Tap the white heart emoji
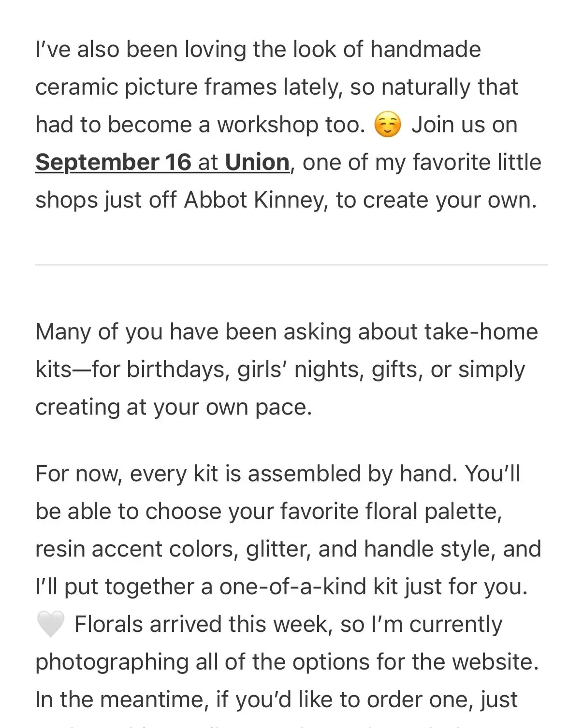Screen dimensions: 583x728 click(x=50, y=624)
